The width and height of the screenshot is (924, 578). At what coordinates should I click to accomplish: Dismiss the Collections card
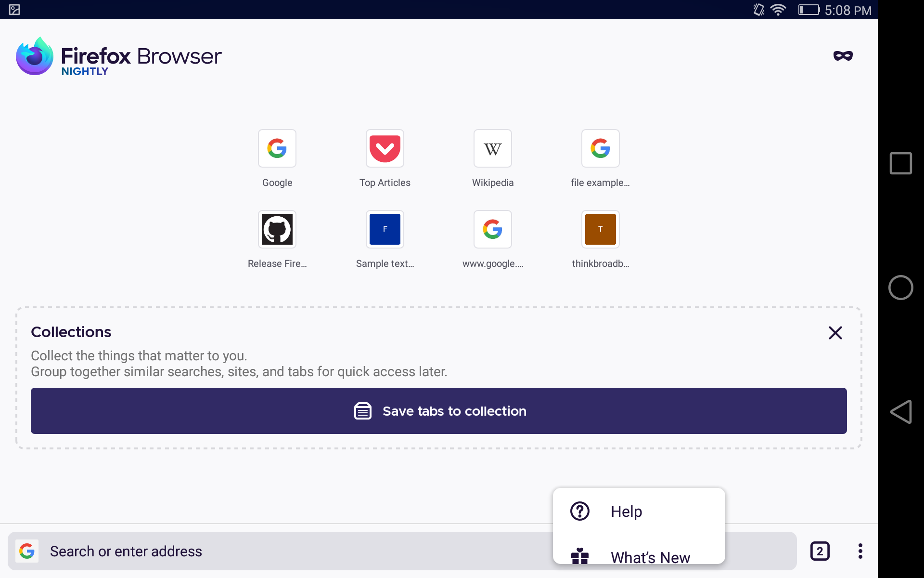835,333
